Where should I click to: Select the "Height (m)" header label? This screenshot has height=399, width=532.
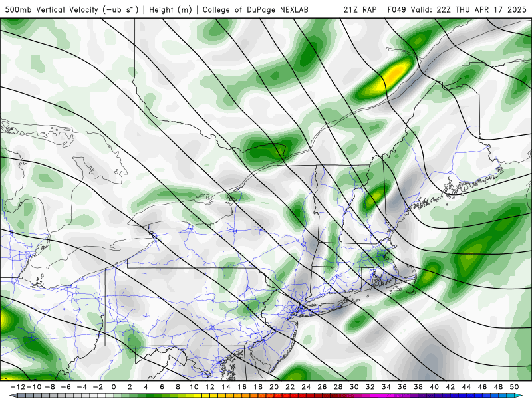pyautogui.click(x=170, y=10)
